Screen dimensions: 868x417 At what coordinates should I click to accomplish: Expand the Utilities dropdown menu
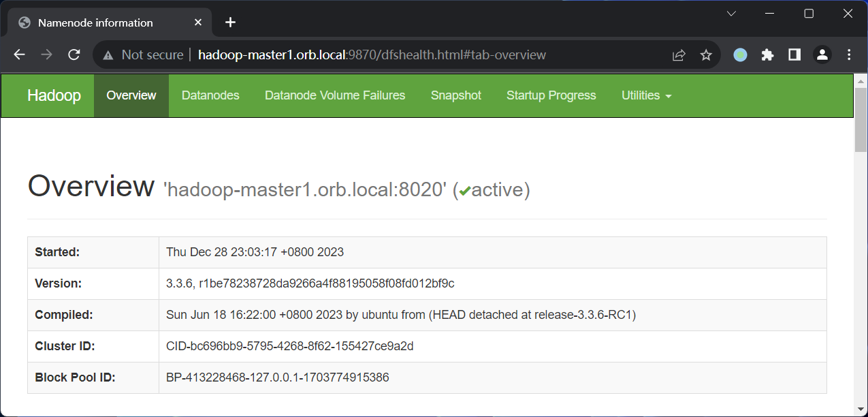(x=647, y=95)
